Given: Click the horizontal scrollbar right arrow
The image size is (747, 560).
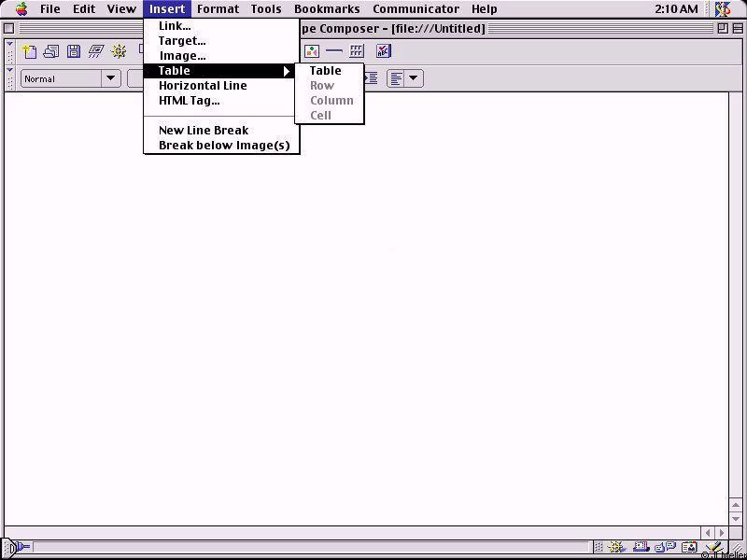Looking at the screenshot, I should (722, 533).
